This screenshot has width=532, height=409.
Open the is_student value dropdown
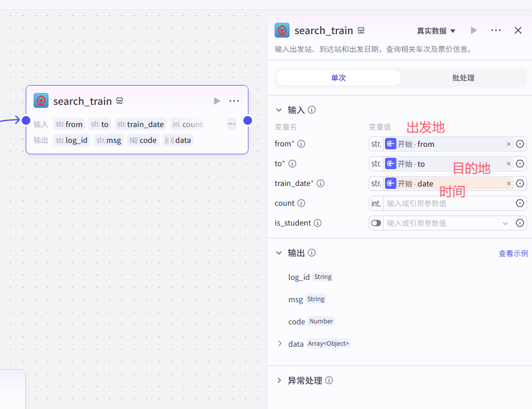(505, 223)
